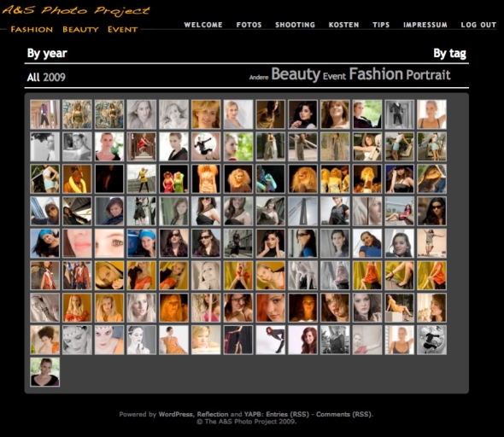Screen dimensions: 504x437
Task: Select the Portrait tag
Action: (x=428, y=75)
